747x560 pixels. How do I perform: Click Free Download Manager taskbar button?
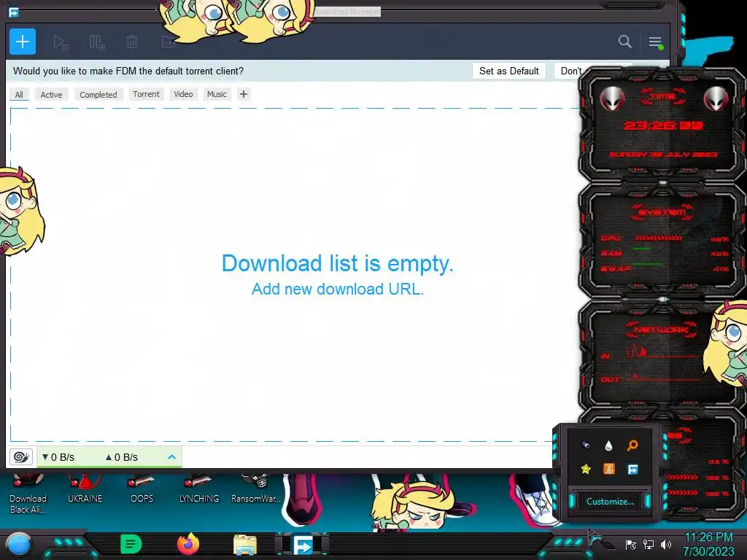(x=303, y=545)
